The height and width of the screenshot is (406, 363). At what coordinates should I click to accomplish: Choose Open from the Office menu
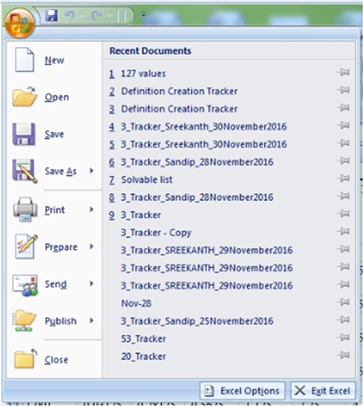pyautogui.click(x=57, y=97)
